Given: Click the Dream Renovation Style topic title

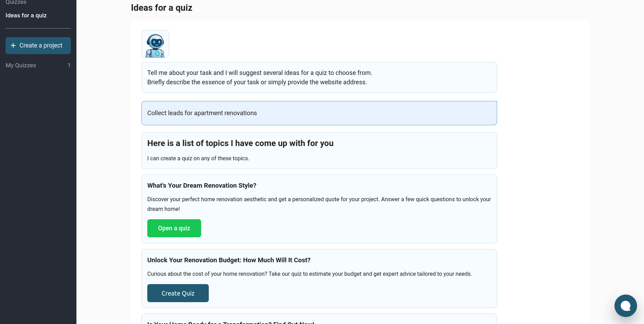Looking at the screenshot, I should click(x=202, y=186).
